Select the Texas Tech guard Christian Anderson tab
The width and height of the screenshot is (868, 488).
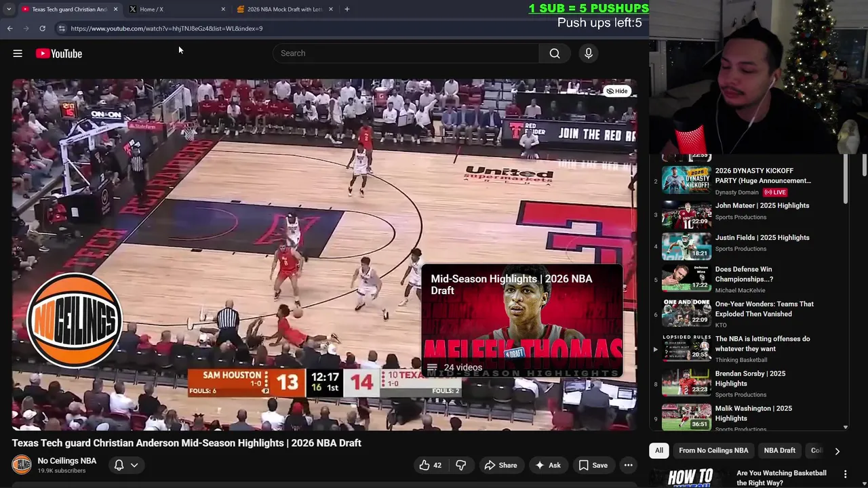(69, 9)
